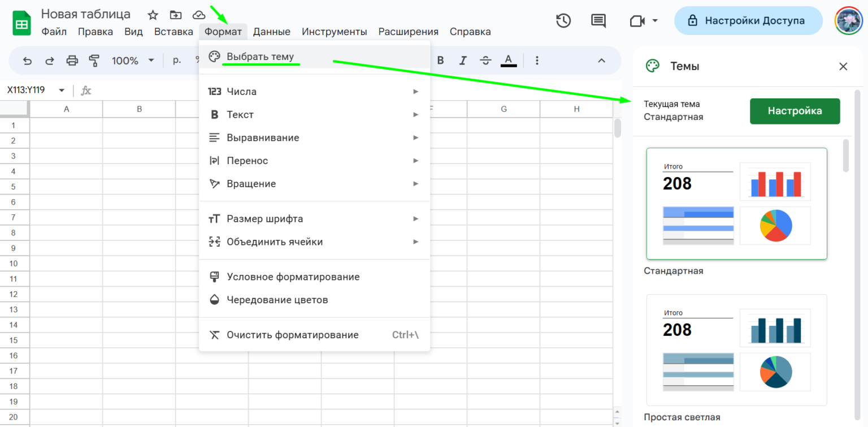Screen dimensions: 868x427
Task: Redo the last action
Action: click(50, 61)
